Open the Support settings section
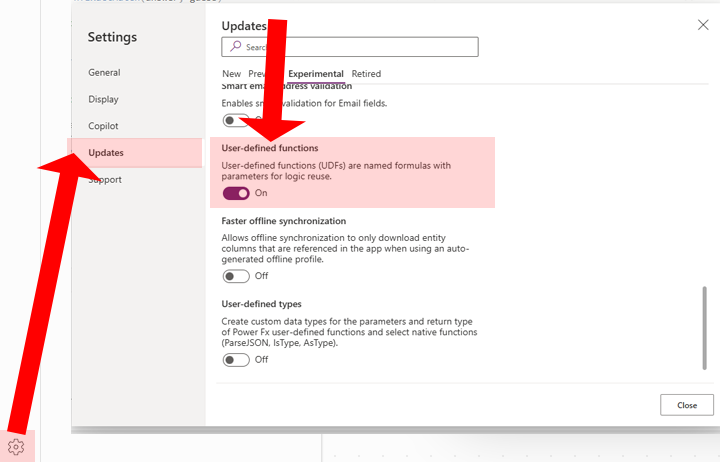Screen dimensions: 720x462 click(106, 180)
